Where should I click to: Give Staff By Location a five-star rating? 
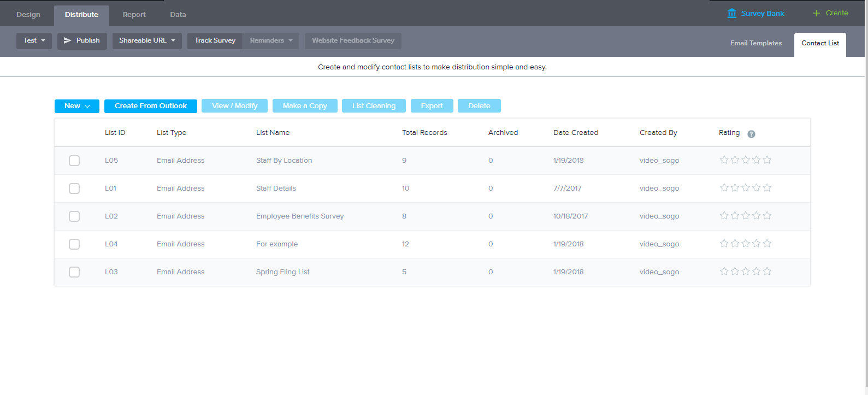(x=767, y=160)
